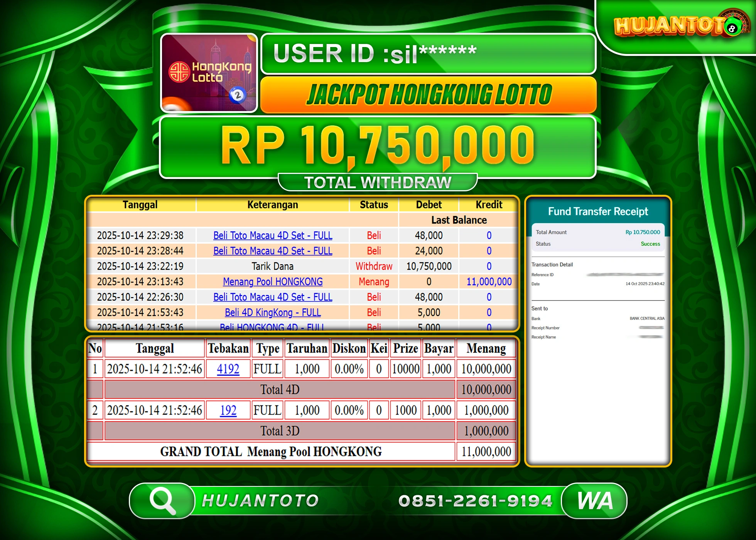The width and height of the screenshot is (756, 540).
Task: Open bet detail for number 192
Action: (228, 410)
